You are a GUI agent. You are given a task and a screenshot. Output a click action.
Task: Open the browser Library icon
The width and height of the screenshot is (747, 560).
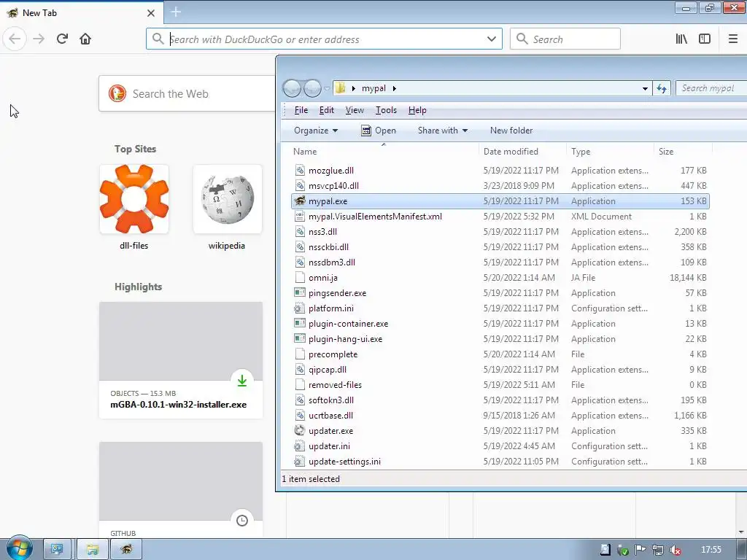tap(681, 39)
